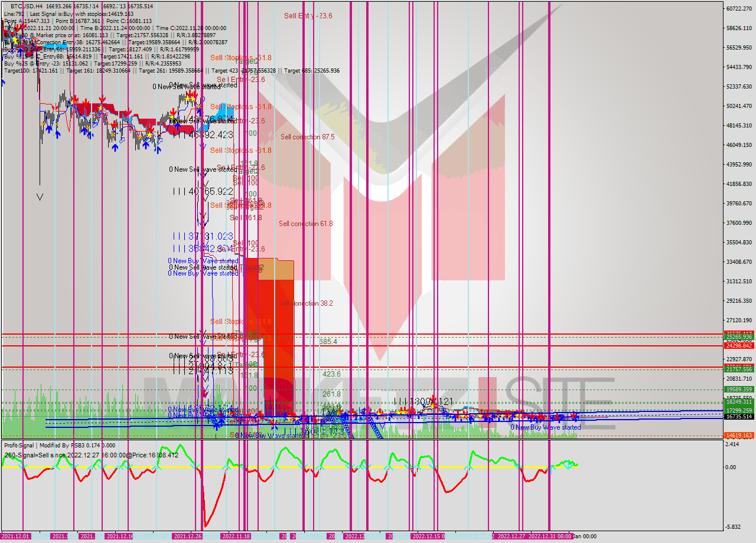This screenshot has width=756, height=543.
Task: Click the -5.832 indicator scale value
Action: click(734, 527)
